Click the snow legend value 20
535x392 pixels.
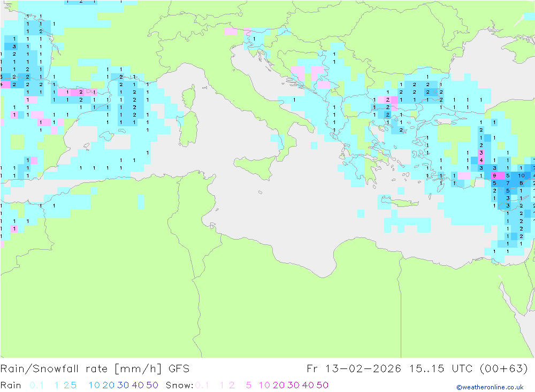279,385
